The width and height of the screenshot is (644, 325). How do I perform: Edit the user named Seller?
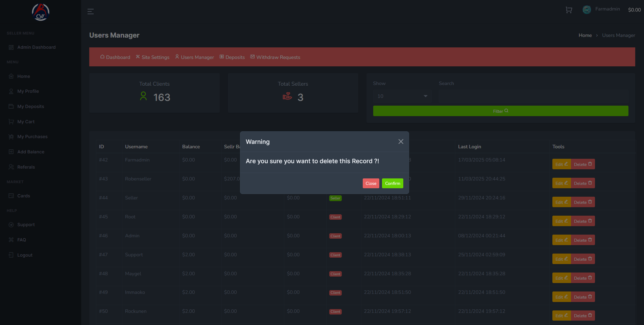pos(562,202)
